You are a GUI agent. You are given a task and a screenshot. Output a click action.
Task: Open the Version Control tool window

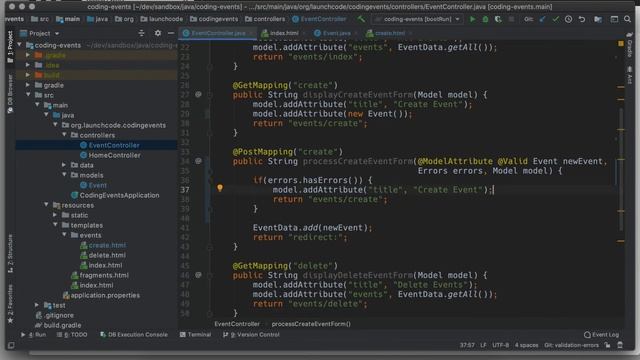[x=251, y=335]
